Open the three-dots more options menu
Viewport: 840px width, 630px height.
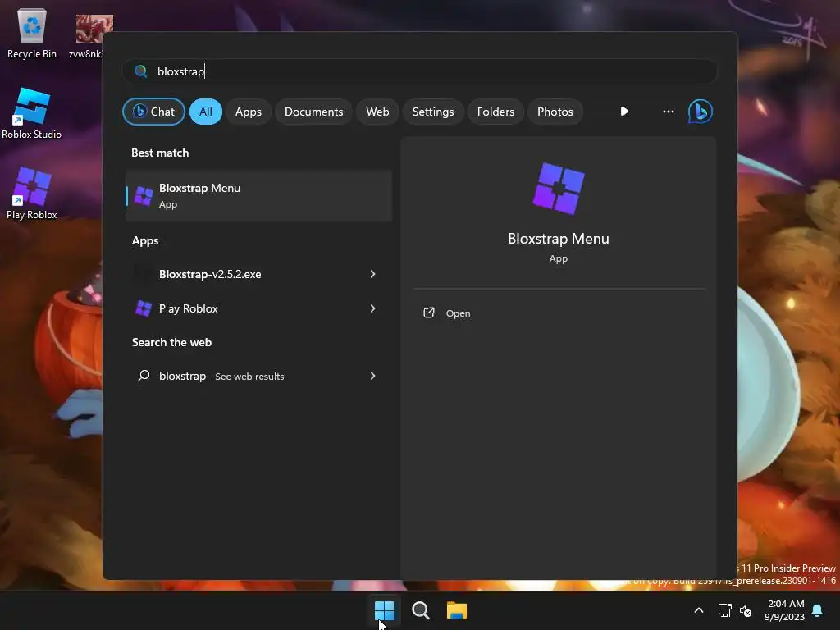click(668, 112)
